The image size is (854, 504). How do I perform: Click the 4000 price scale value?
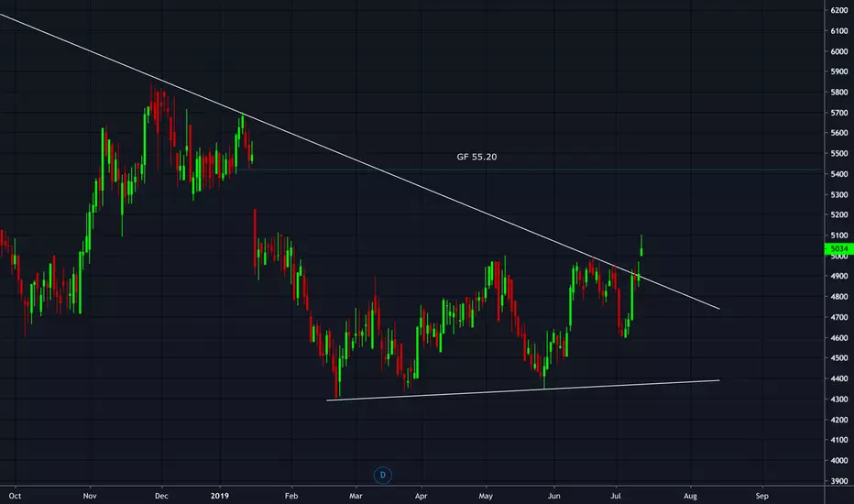(839, 460)
